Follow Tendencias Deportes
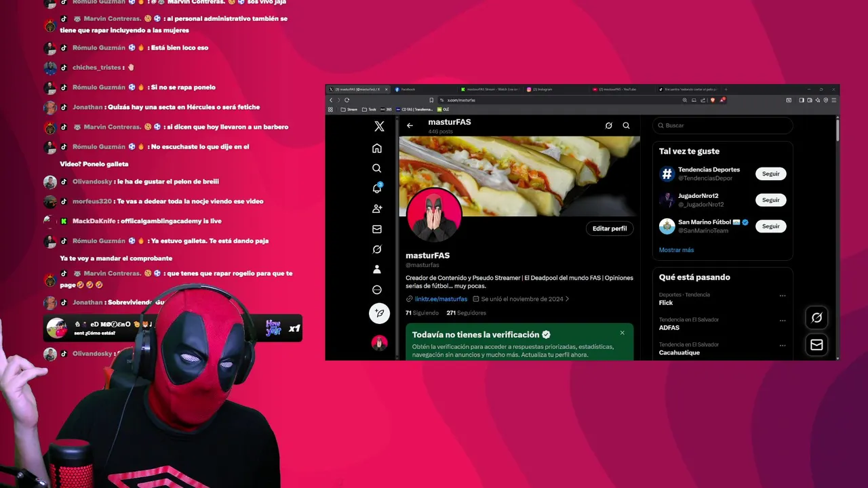 [x=770, y=174]
